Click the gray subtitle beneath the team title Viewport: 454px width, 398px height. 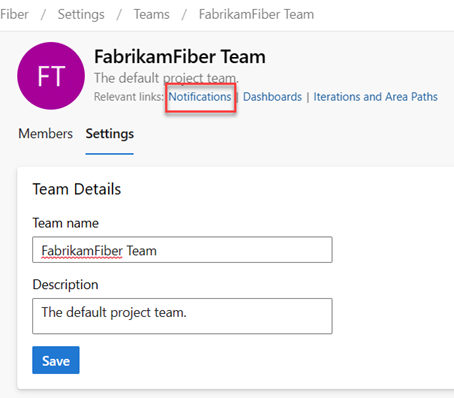166,78
